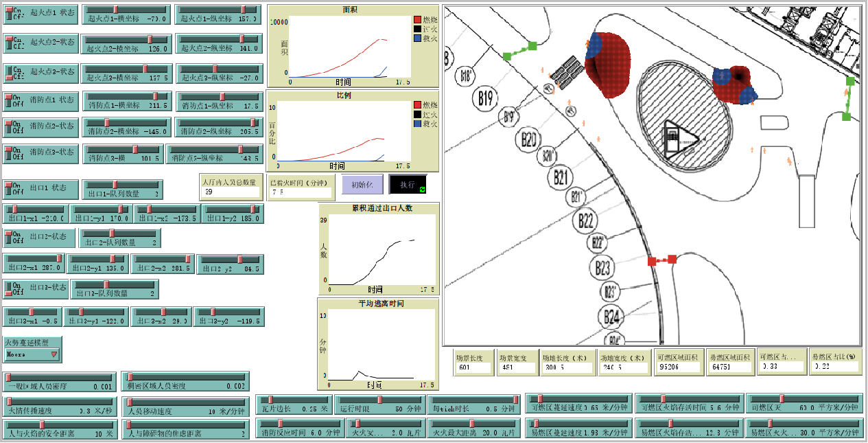The image size is (868, 443).
Task: Click the 人员移动速度 slider
Action: (x=185, y=406)
